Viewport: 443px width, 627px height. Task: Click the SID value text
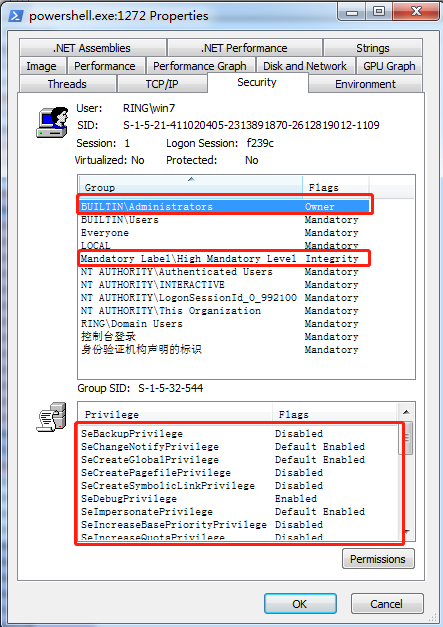[x=251, y=125]
